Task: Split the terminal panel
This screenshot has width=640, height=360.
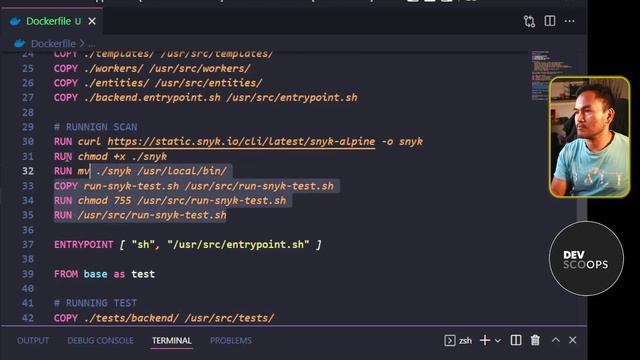Action: [x=516, y=340]
